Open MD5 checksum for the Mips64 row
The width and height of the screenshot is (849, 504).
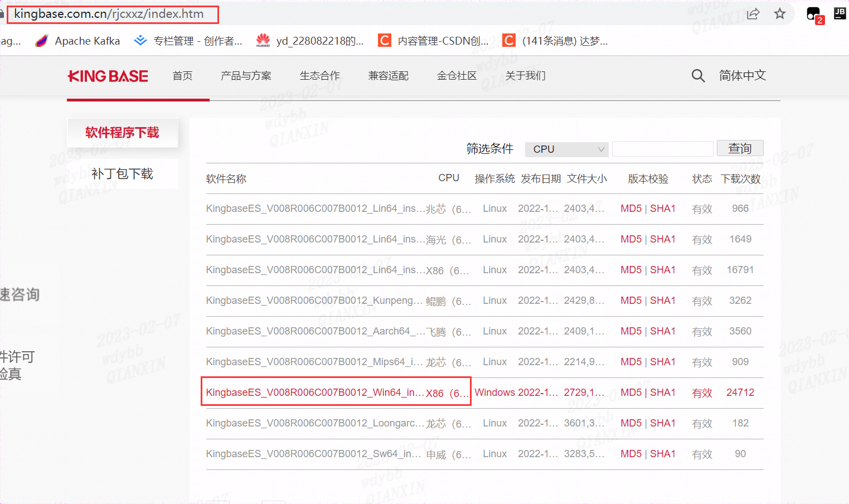point(631,362)
